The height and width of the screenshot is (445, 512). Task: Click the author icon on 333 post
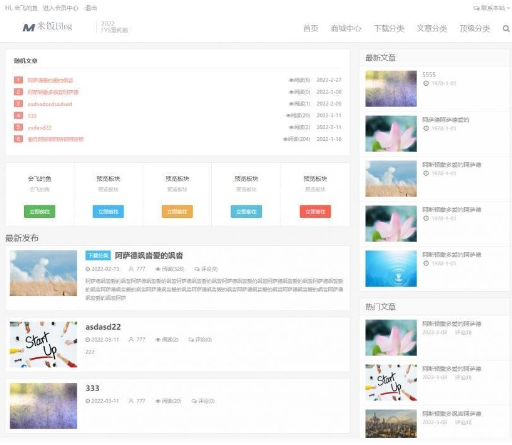(131, 401)
